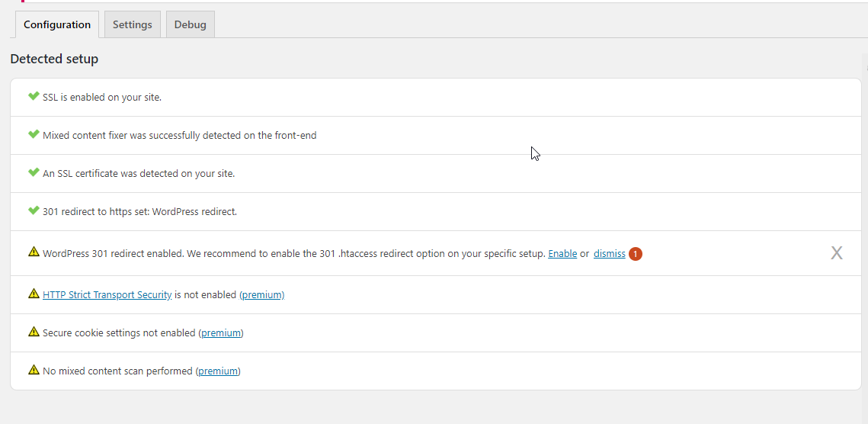Click the checkmark next to 301 redirect row
The image size is (868, 424).
[34, 210]
